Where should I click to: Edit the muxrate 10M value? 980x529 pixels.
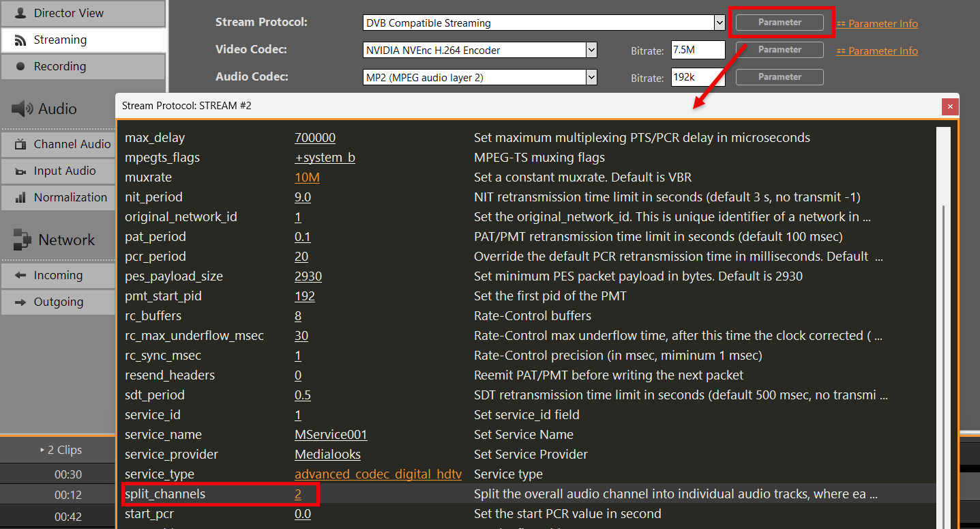pos(307,177)
